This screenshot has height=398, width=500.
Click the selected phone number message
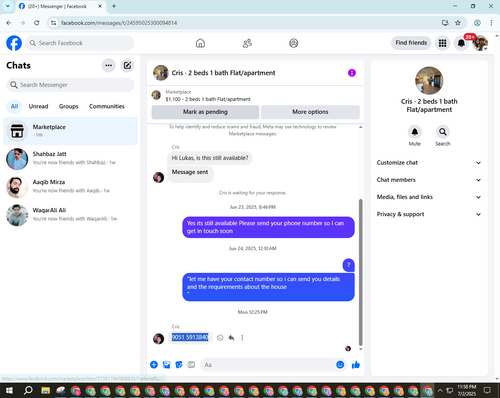[190, 337]
